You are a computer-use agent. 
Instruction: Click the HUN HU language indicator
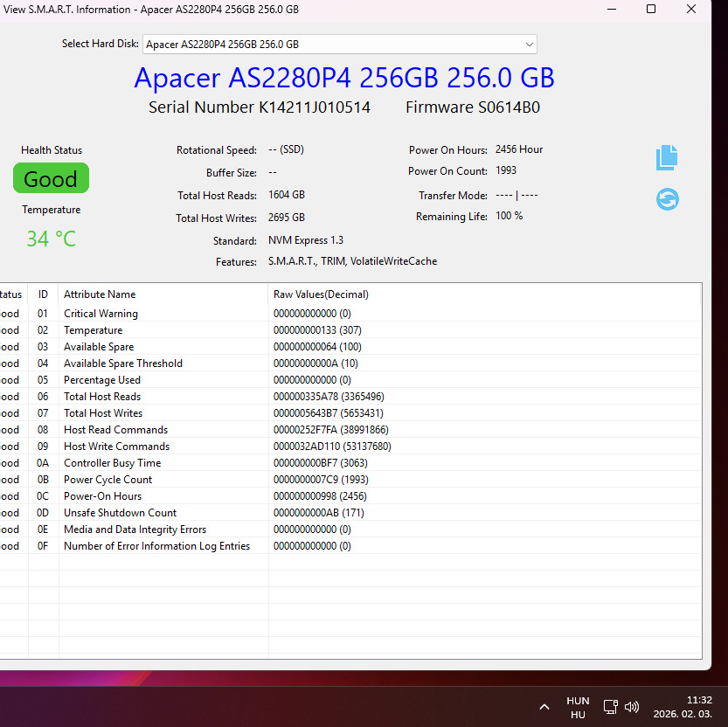[578, 708]
